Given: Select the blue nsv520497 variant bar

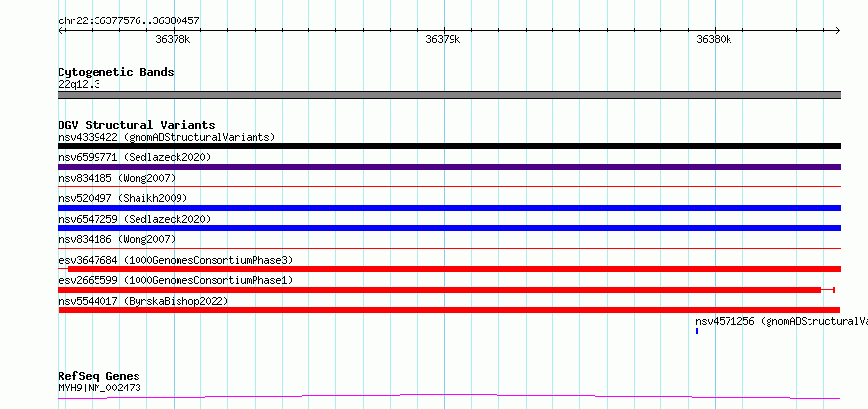Looking at the screenshot, I should click(x=449, y=208).
